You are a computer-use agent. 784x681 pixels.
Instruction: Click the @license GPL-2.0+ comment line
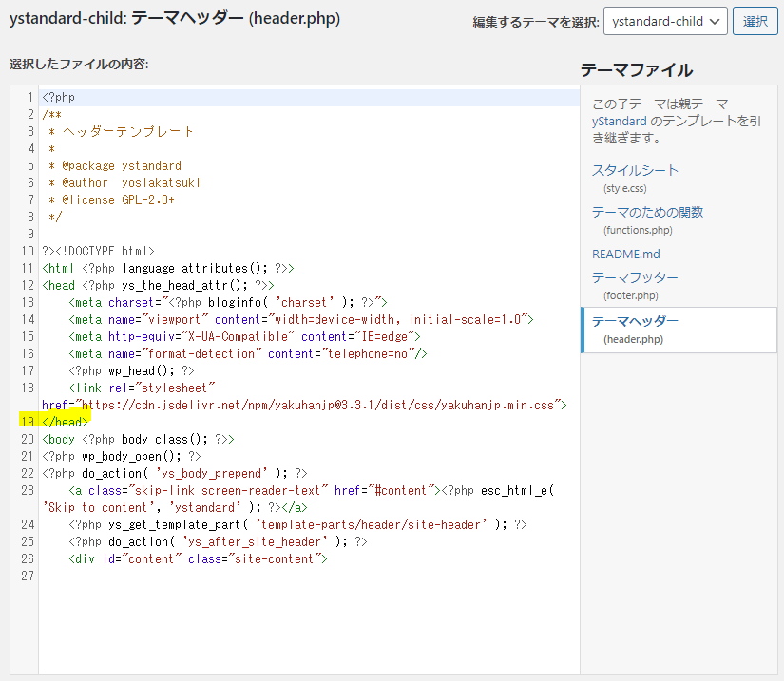click(x=111, y=199)
